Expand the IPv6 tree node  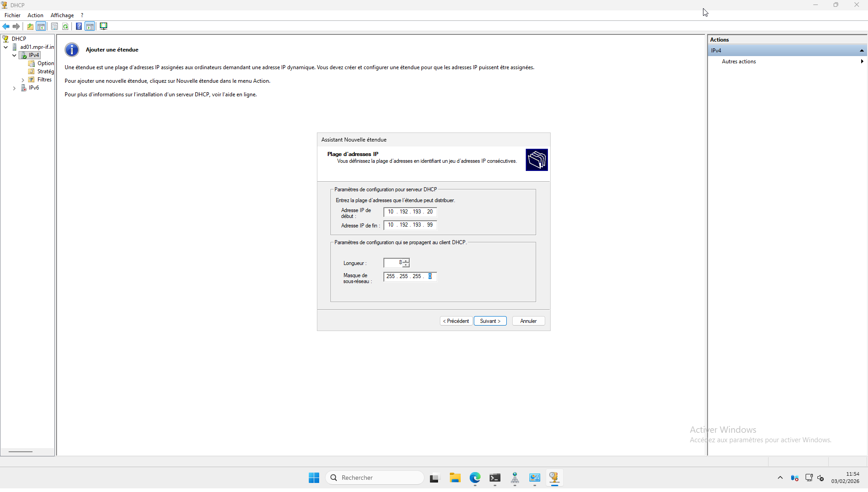click(x=14, y=88)
